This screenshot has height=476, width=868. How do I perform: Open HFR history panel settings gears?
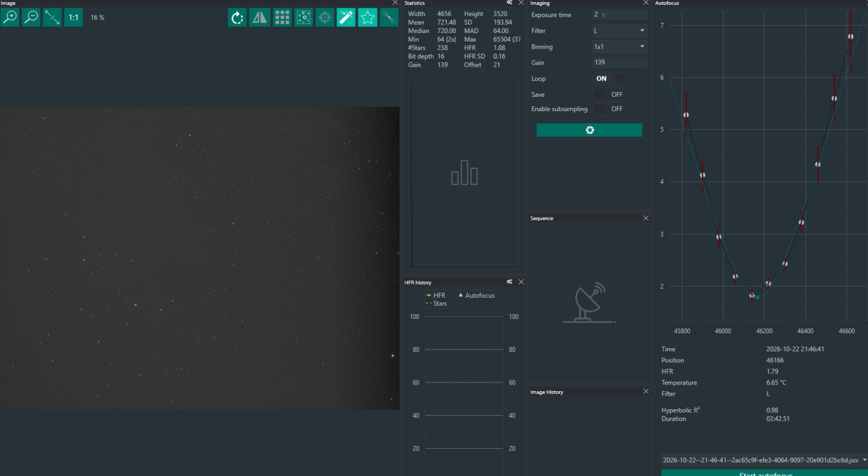click(510, 282)
